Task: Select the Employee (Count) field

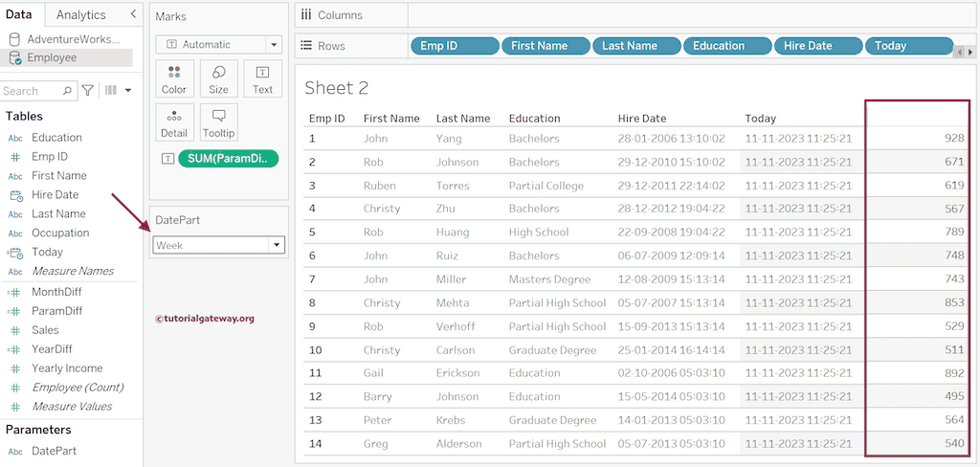Action: coord(78,387)
